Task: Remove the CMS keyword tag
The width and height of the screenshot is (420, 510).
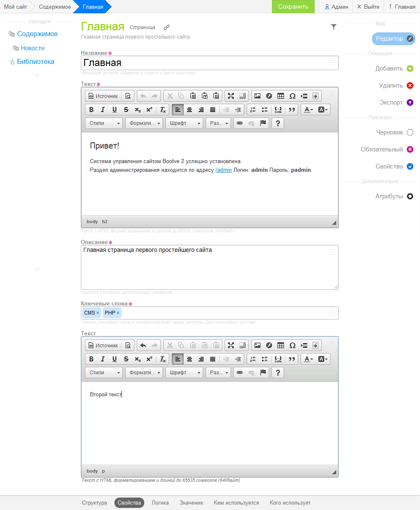Action: coord(98,313)
